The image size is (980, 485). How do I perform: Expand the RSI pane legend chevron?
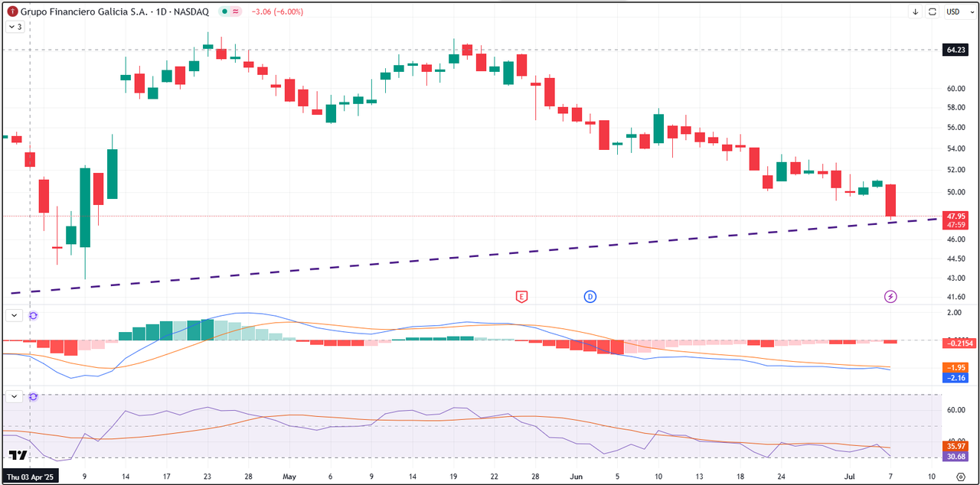click(14, 396)
